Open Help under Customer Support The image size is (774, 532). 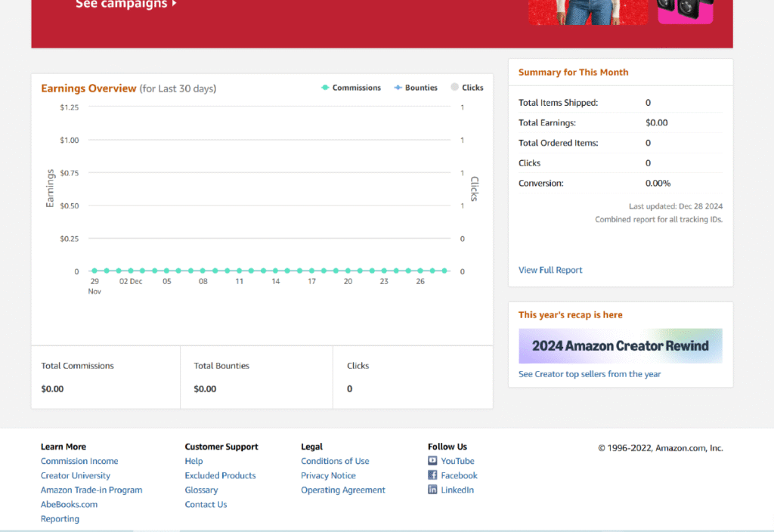(x=193, y=461)
